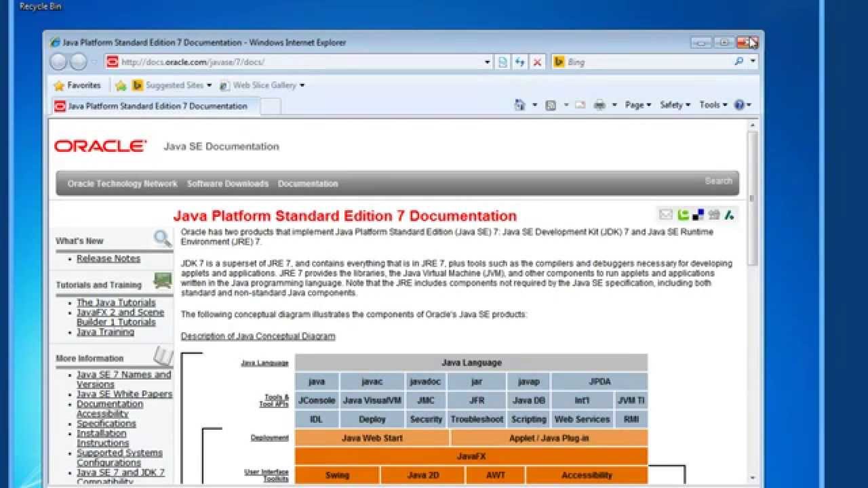Click the Home icon in command bar
Viewport: 868px width, 488px height.
pyautogui.click(x=520, y=105)
